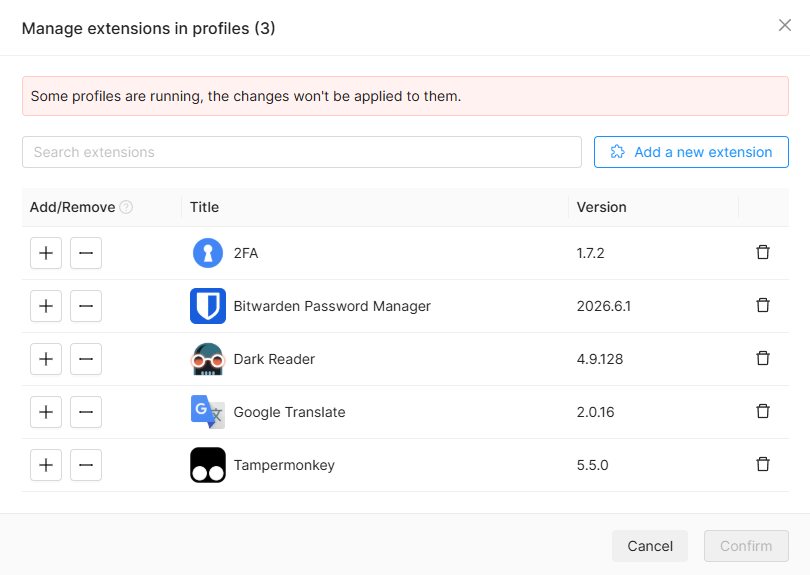Image resolution: width=810 pixels, height=575 pixels.
Task: Click the Bitwarden shield extension icon
Action: tap(208, 306)
